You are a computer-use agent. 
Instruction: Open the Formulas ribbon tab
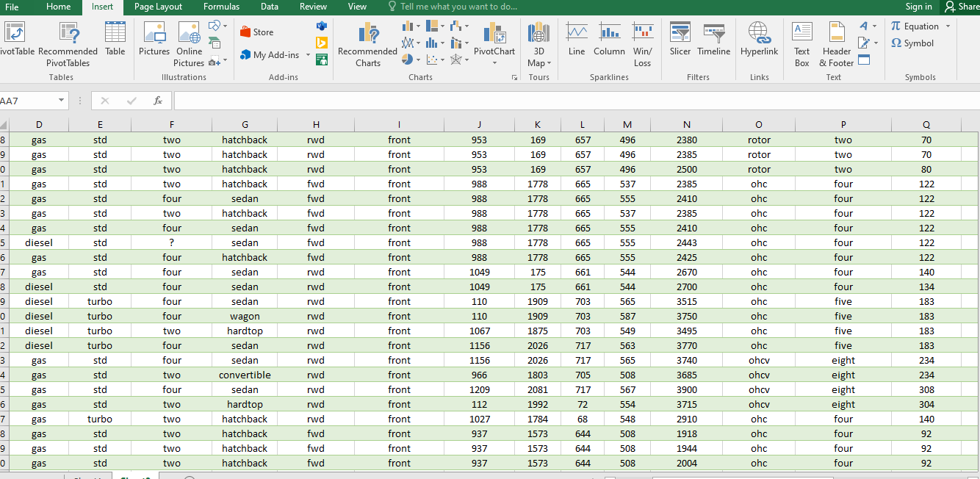(x=221, y=7)
